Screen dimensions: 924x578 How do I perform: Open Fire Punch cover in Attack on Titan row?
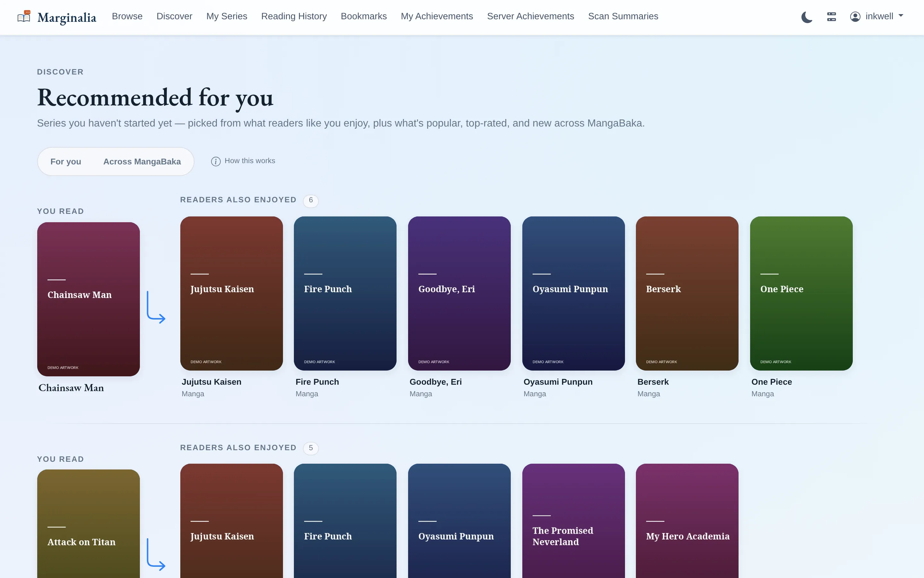tap(345, 521)
